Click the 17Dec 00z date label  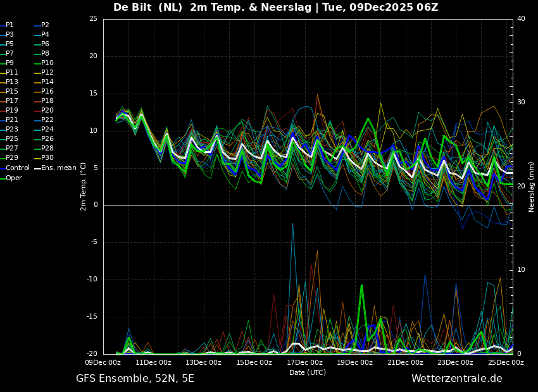tap(304, 362)
